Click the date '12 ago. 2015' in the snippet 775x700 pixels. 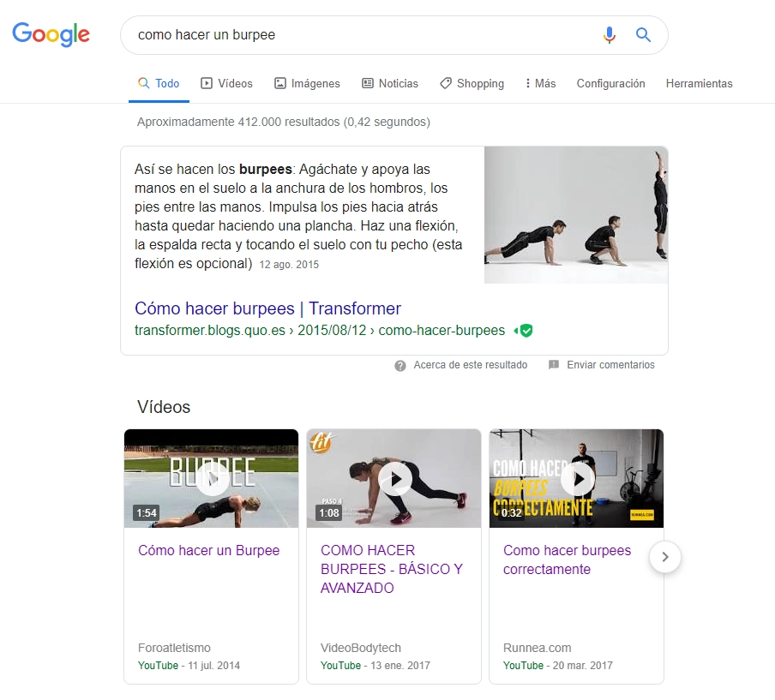[x=289, y=265]
